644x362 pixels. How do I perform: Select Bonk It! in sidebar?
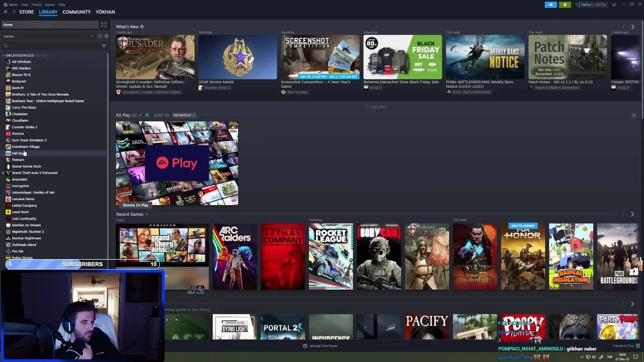point(18,88)
